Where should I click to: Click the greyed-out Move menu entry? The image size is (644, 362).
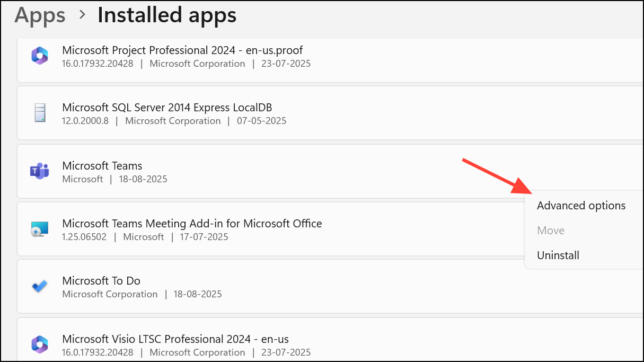551,231
